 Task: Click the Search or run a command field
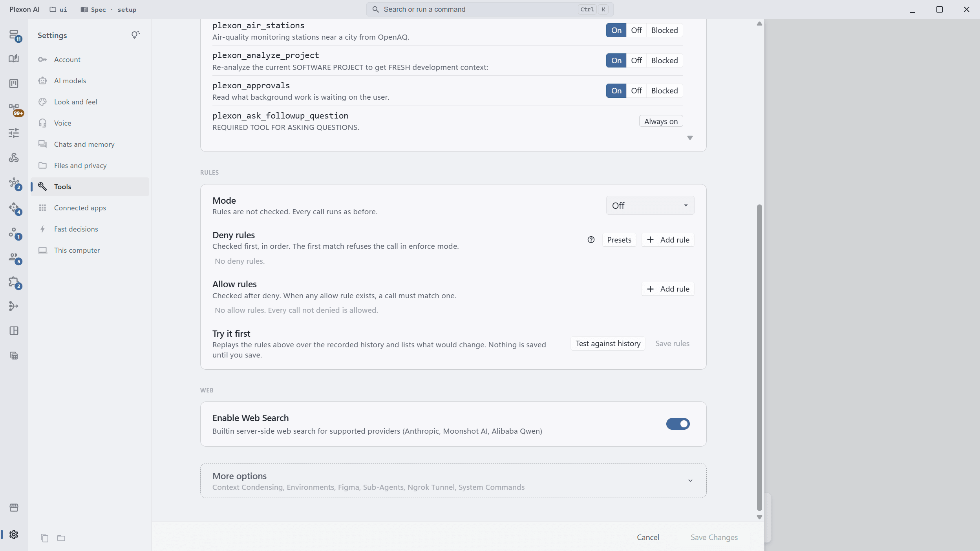coord(490,9)
